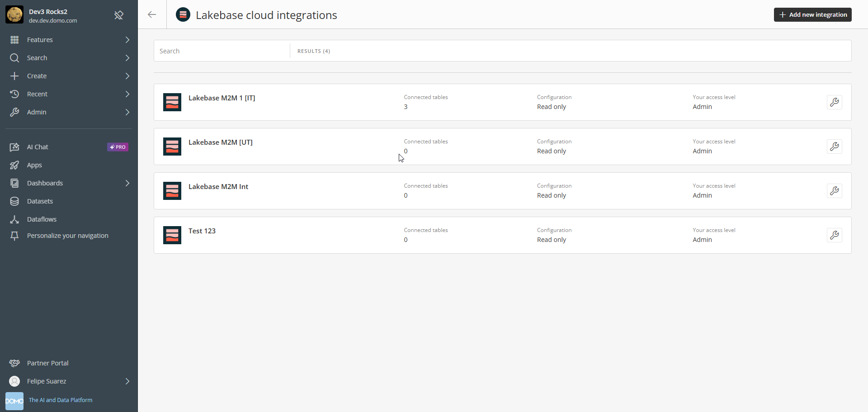
Task: Expand the Admin menu chevron
Action: (127, 112)
